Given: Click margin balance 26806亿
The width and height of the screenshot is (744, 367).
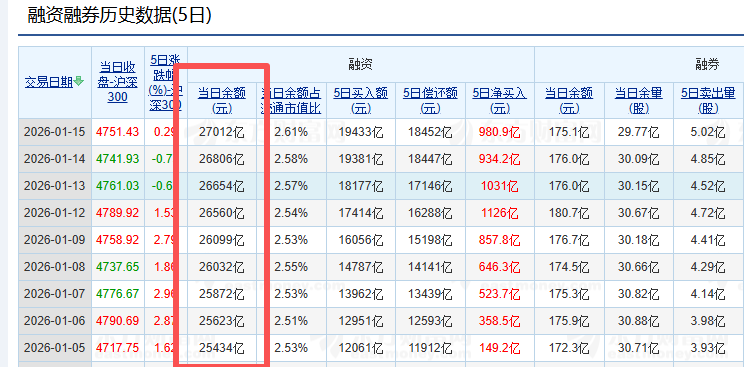Looking at the screenshot, I should coord(222,159).
